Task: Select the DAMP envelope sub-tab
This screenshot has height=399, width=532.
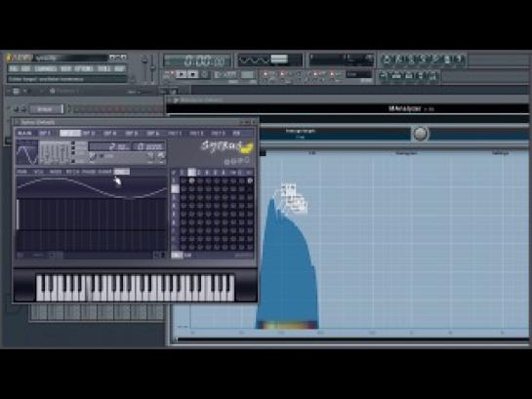Action: [x=104, y=172]
